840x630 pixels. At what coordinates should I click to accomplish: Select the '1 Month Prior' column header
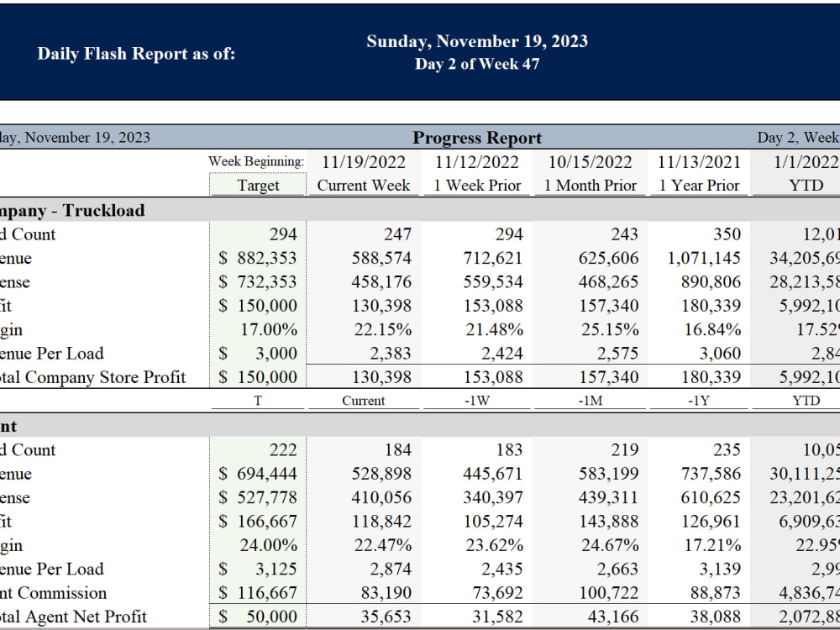(x=591, y=186)
